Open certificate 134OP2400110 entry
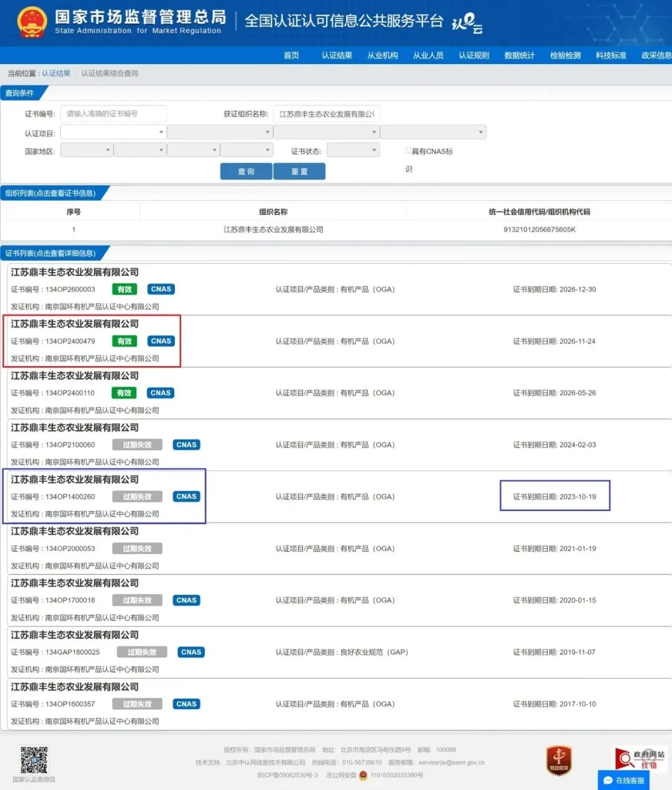Image resolution: width=672 pixels, height=790 pixels. [x=339, y=393]
